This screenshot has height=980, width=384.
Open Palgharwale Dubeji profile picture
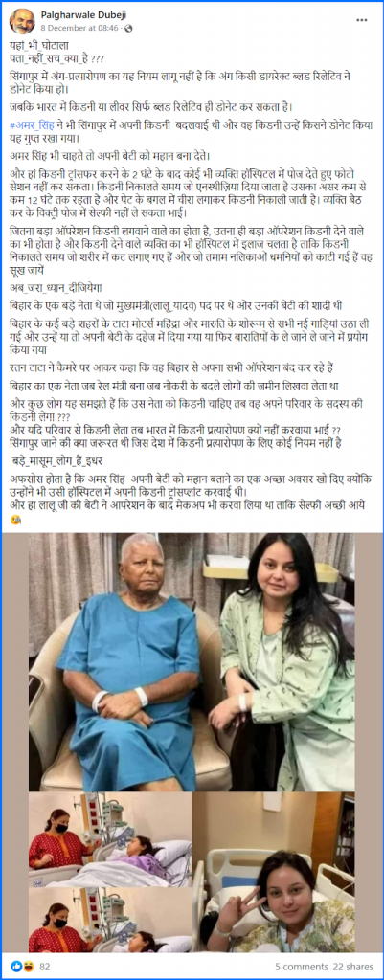point(22,22)
